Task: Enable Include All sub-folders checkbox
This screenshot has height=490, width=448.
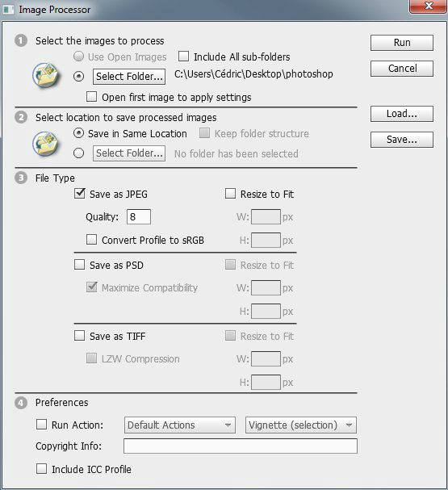Action: [183, 57]
